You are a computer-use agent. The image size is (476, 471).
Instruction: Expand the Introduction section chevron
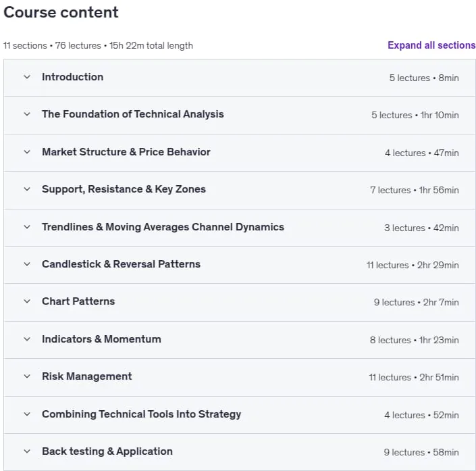27,77
